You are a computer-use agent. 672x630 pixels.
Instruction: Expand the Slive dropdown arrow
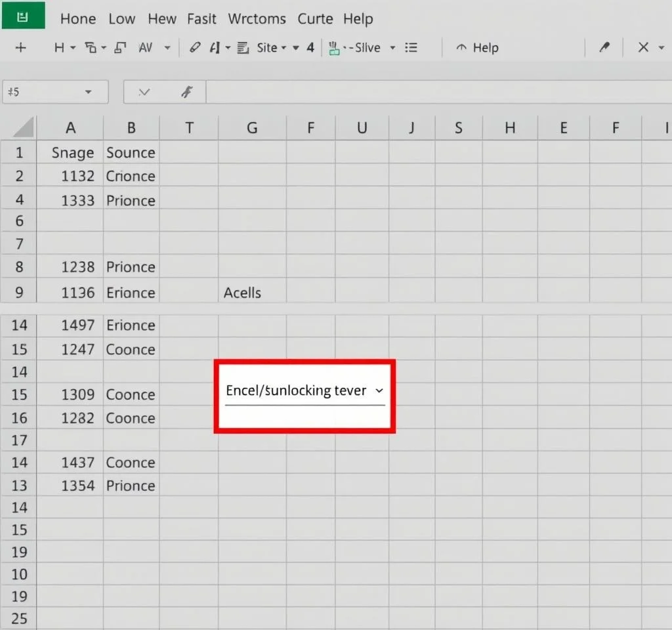pyautogui.click(x=392, y=48)
